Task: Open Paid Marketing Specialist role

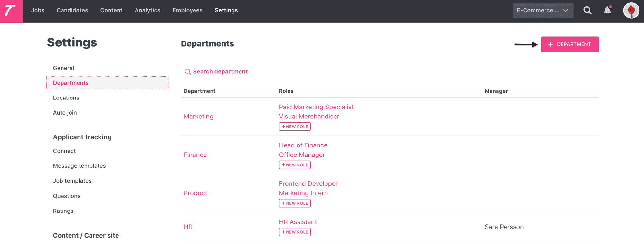Action: tap(316, 107)
